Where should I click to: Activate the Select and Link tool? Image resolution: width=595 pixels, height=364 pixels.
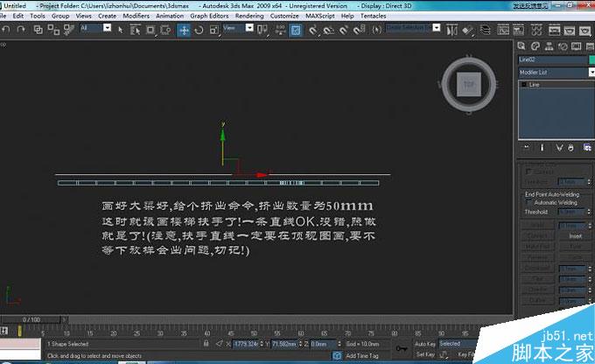(38, 30)
